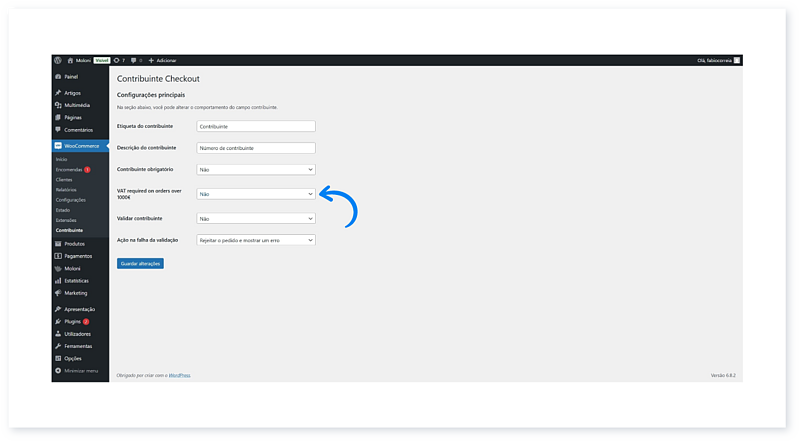
Task: Focus the Descrição do contribuinte input field
Action: coord(256,148)
